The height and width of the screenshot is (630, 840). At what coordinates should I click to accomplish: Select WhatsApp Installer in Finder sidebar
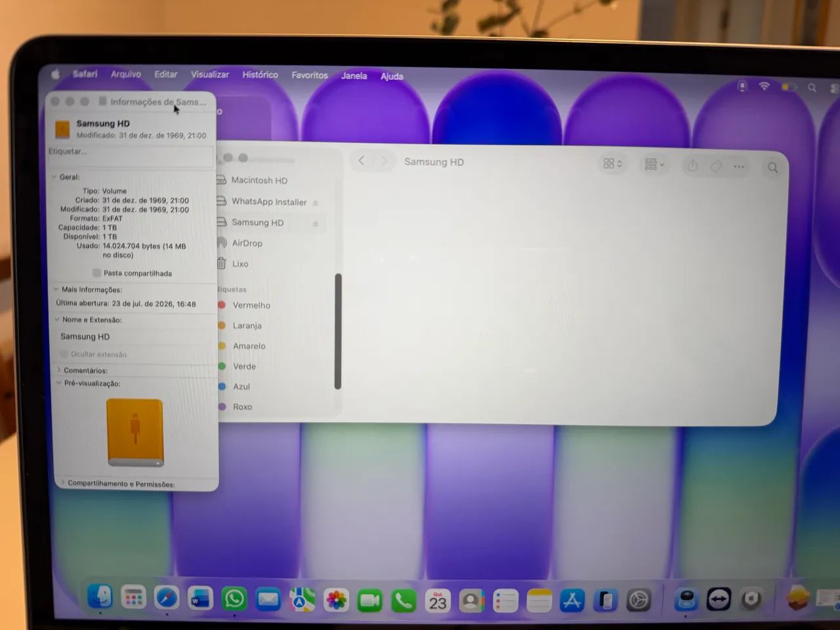[x=269, y=202]
